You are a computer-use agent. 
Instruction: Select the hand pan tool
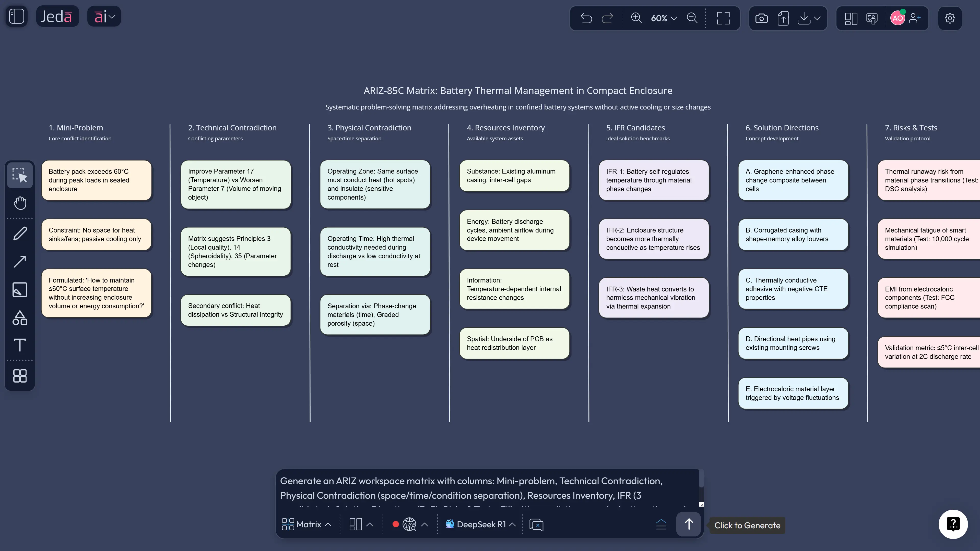pyautogui.click(x=20, y=203)
